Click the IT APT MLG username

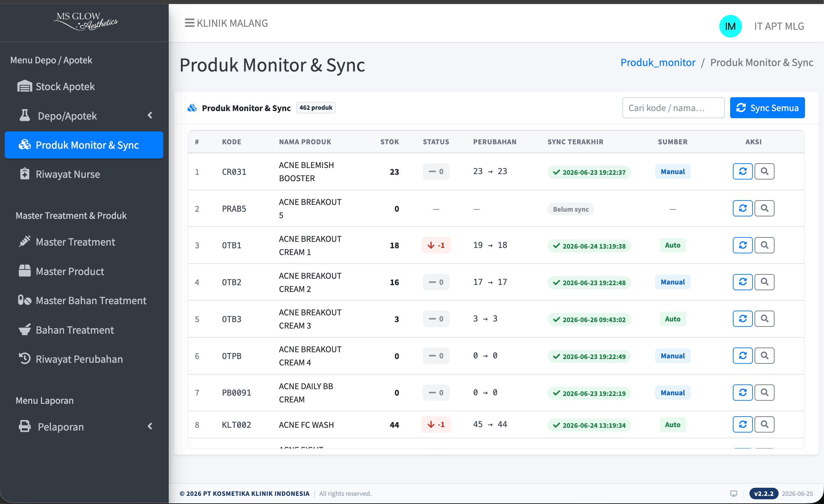[x=779, y=26]
